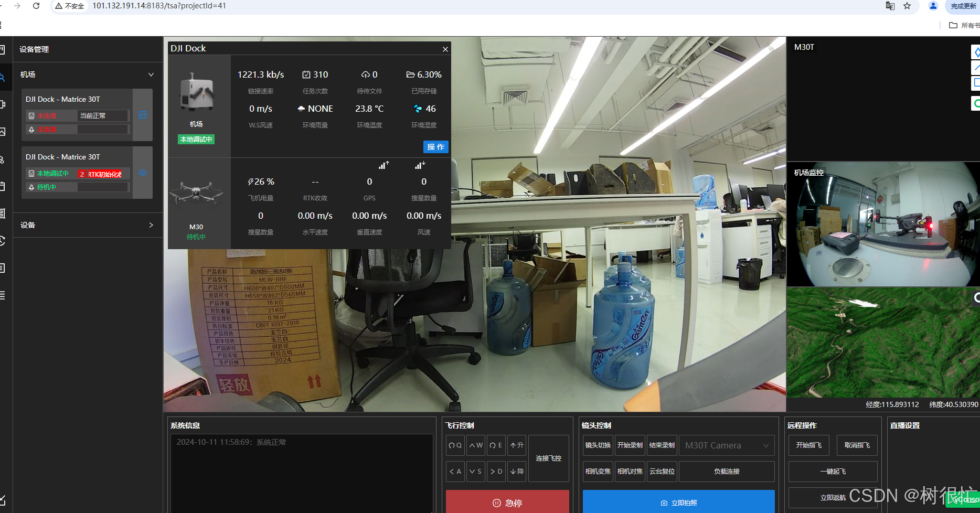The image size is (980, 513).
Task: Click the M30T black video panel
Action: click(x=883, y=99)
